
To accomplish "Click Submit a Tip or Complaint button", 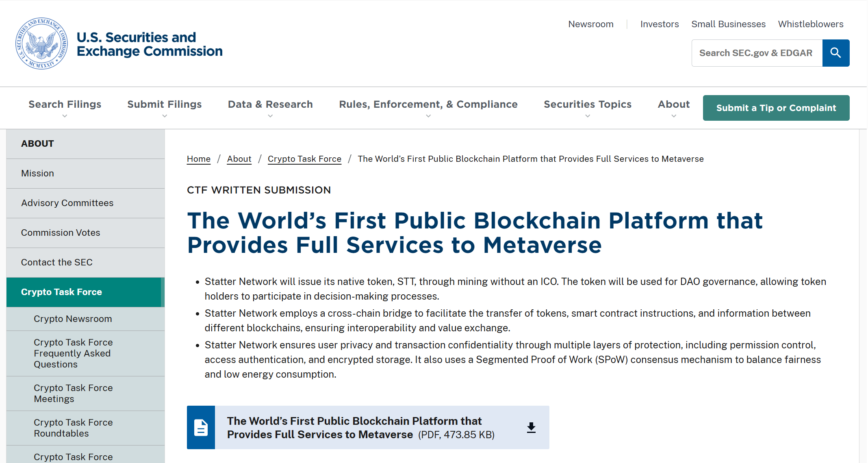I will [x=776, y=108].
